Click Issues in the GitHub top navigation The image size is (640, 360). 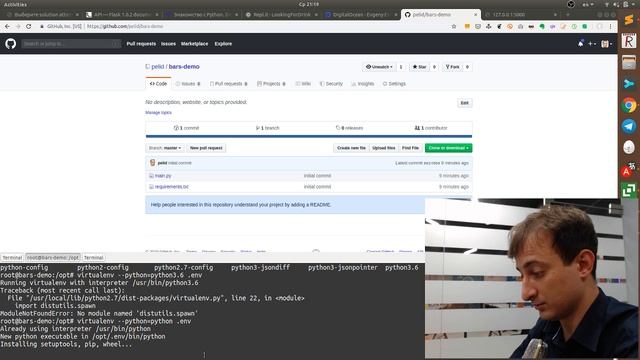168,44
